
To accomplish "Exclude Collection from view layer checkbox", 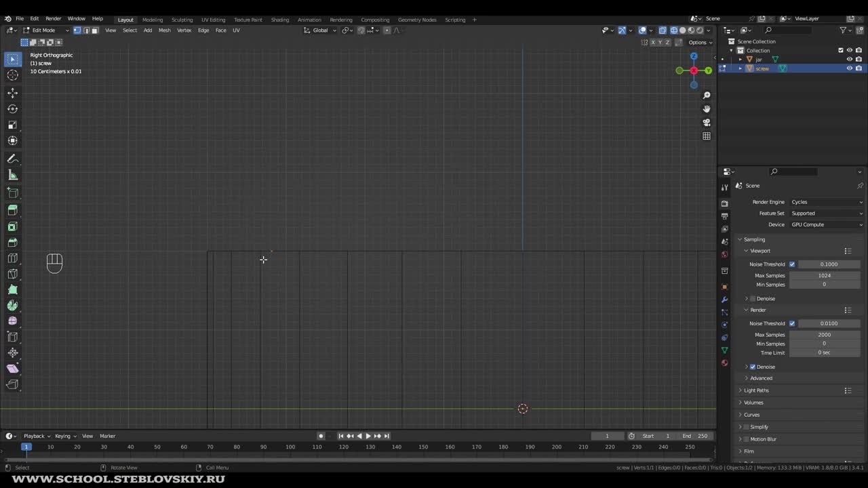I will [841, 50].
